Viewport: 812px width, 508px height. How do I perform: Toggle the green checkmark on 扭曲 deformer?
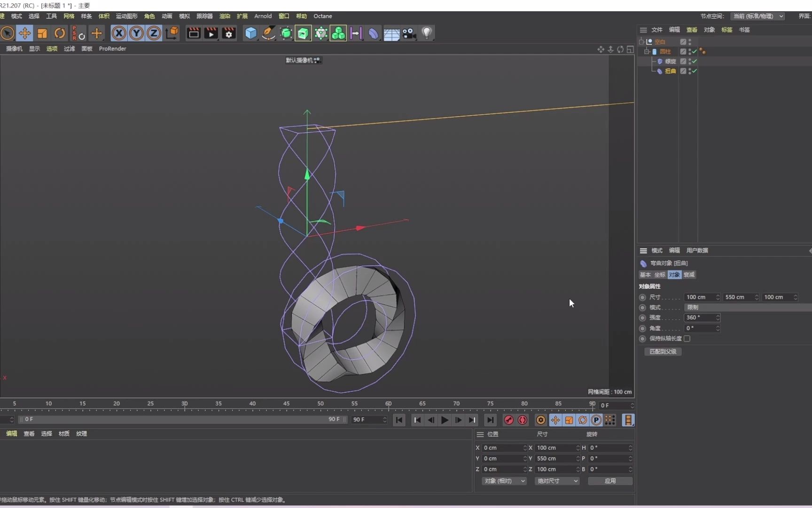pyautogui.click(x=694, y=71)
